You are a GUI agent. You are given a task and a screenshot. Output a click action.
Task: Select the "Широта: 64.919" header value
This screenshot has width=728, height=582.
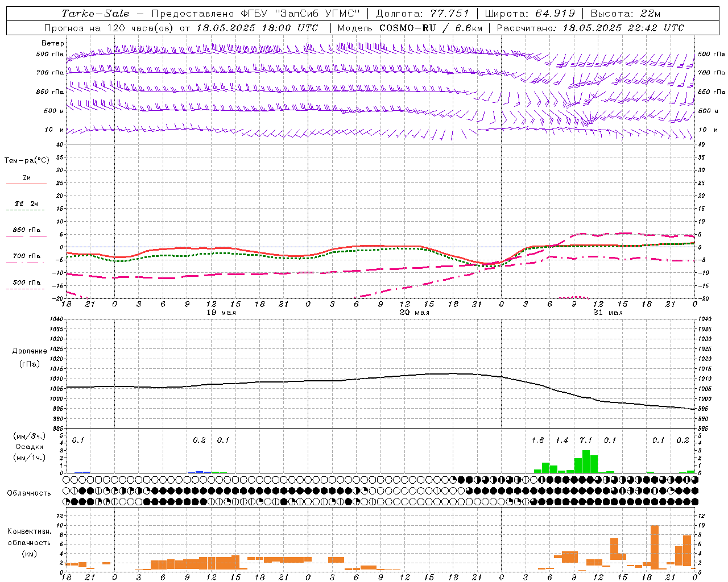[530, 14]
